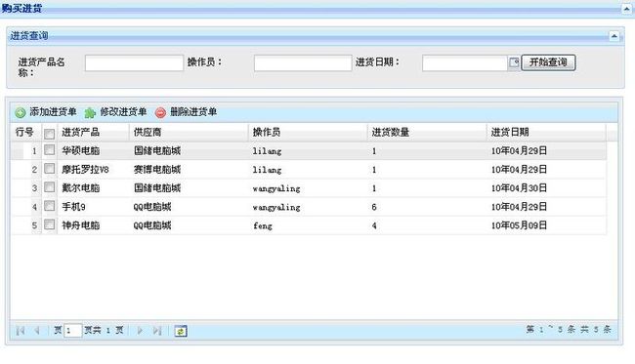Check the box for 华硕电脑 row

click(49, 150)
